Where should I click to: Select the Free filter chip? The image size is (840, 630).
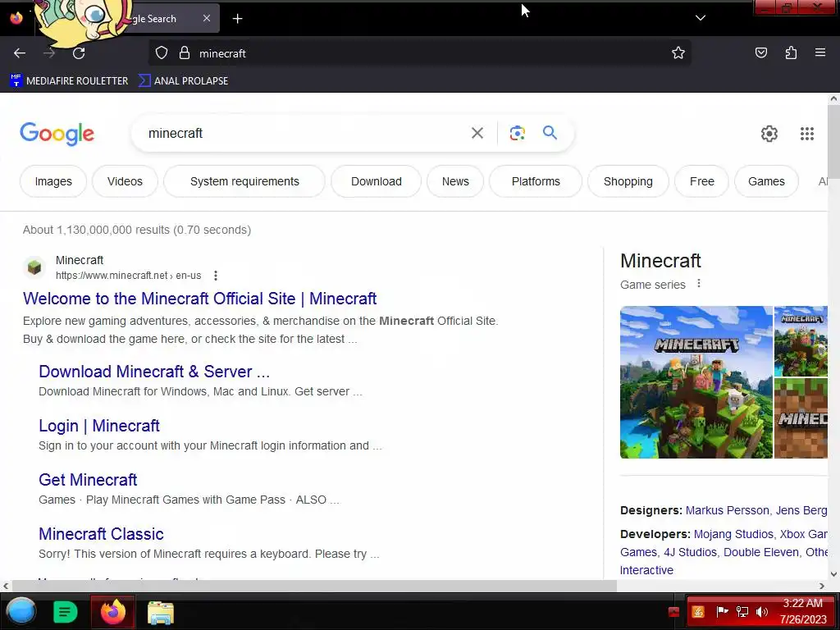[702, 181]
